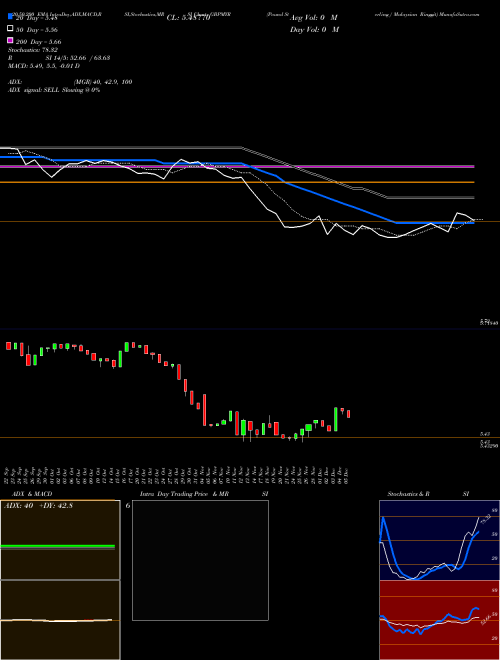Click the blue 20 Day legend swatch
The image size is (500, 660).
pos(10,16)
